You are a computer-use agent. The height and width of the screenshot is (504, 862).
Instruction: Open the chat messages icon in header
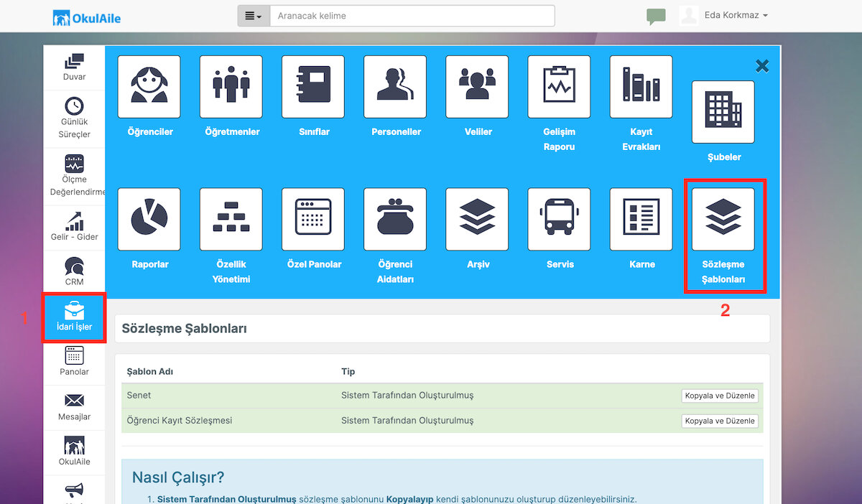point(656,17)
